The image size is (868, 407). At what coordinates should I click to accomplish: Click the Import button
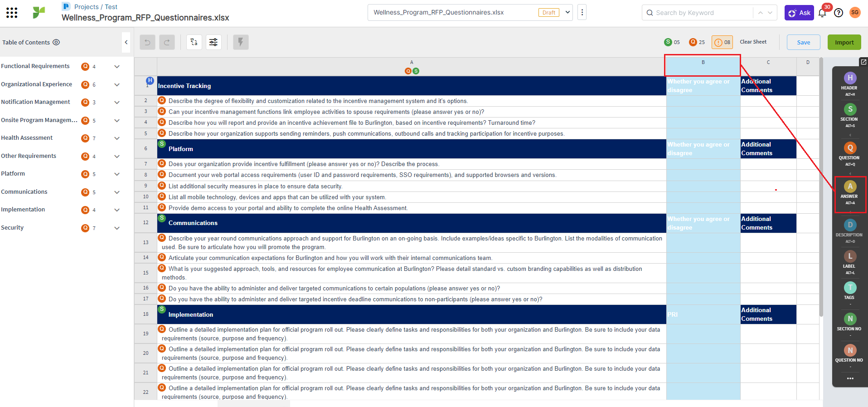pyautogui.click(x=844, y=42)
